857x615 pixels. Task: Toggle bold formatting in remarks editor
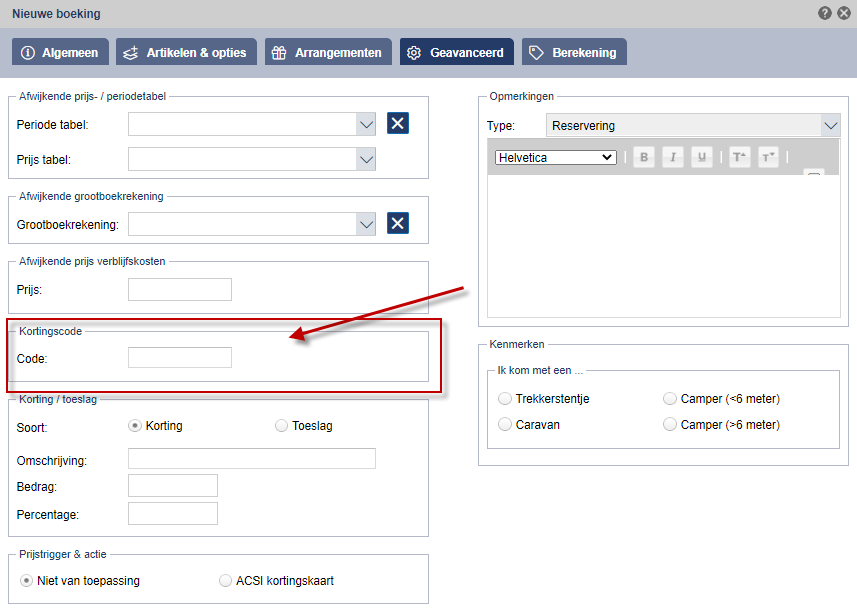click(x=644, y=157)
